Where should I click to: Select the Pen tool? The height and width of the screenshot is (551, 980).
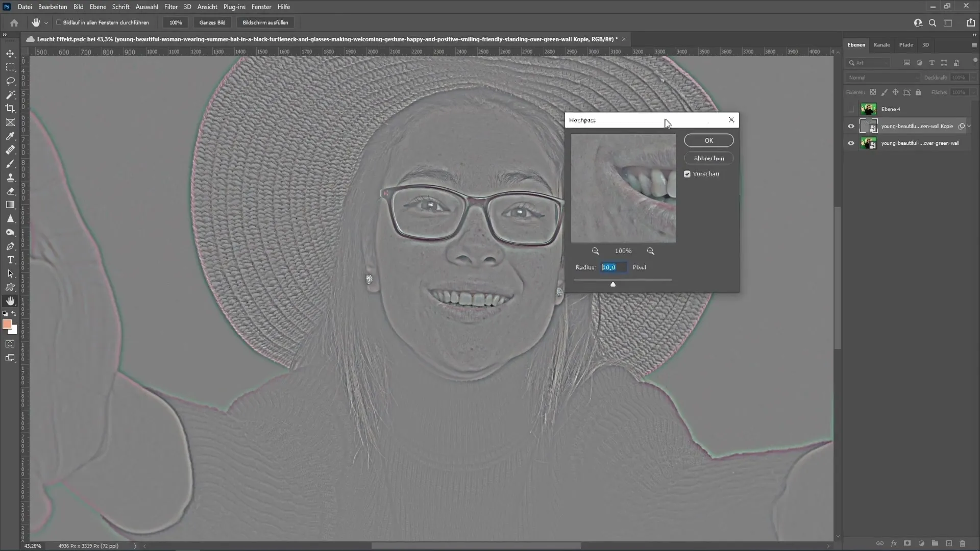(10, 246)
